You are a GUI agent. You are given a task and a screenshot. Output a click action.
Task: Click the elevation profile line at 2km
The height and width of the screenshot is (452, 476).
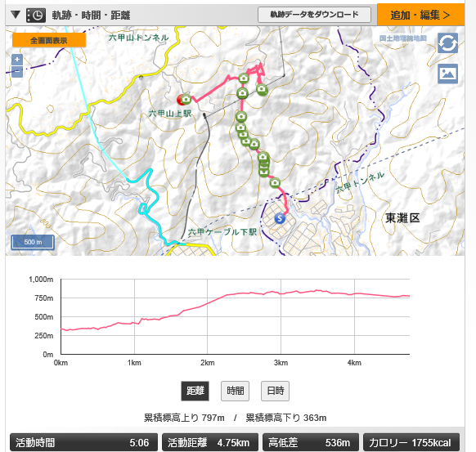click(x=208, y=303)
